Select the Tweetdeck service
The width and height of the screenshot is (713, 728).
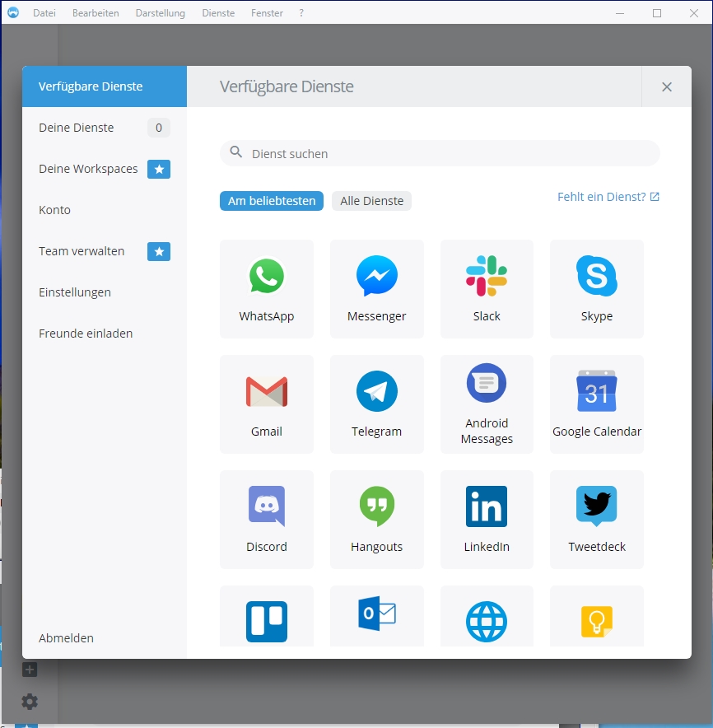pos(596,519)
